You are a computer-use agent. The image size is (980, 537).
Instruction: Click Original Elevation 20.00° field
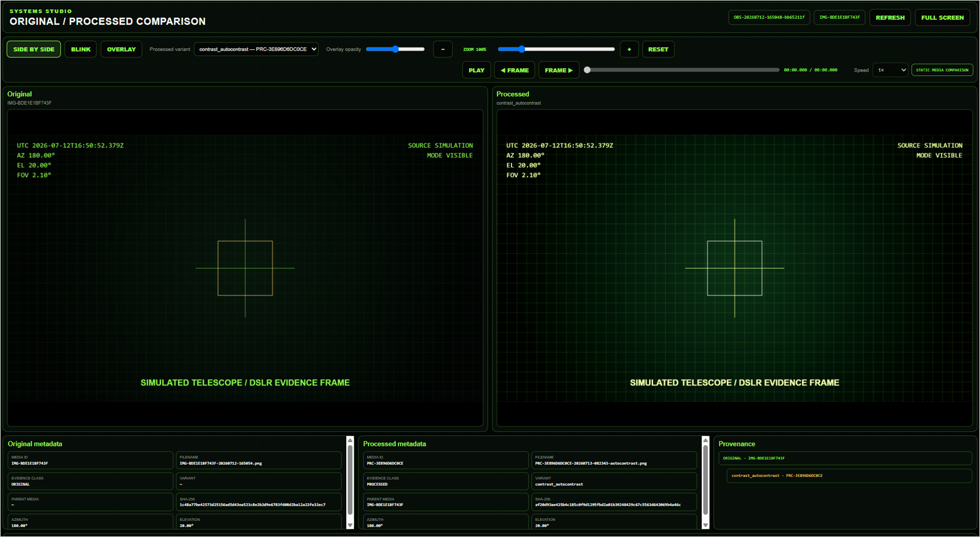(x=259, y=522)
